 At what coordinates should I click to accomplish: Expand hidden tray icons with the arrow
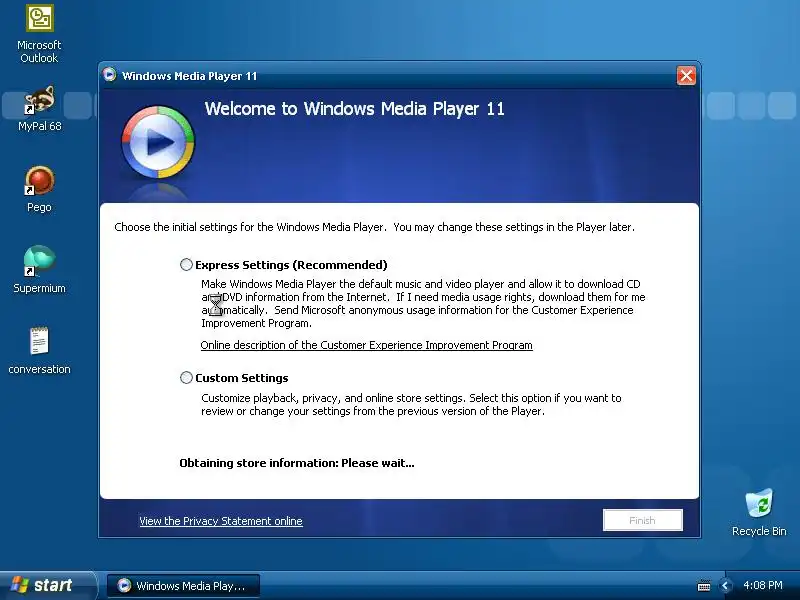724,586
